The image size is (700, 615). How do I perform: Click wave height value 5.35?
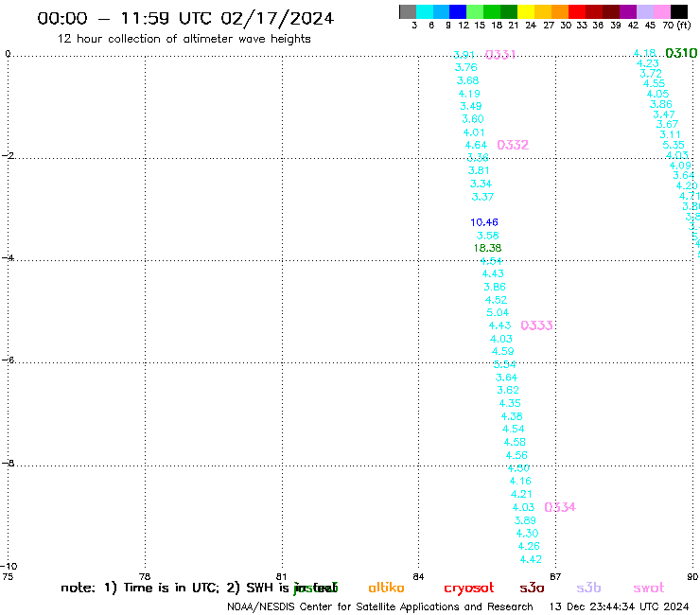[674, 145]
